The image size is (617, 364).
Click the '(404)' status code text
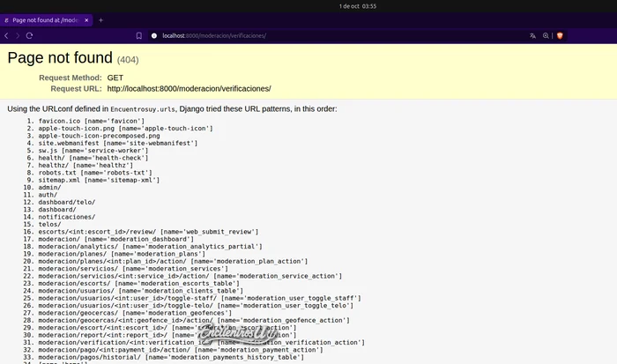[x=128, y=60]
